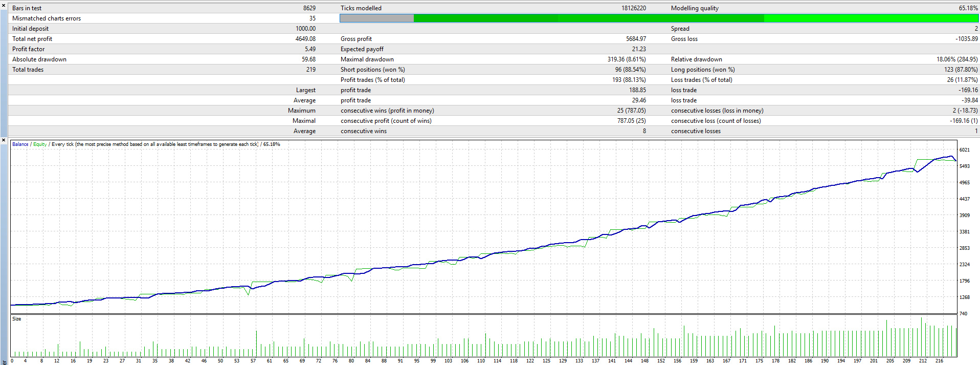
Task: Click the "Maximum" row heading
Action: (302, 111)
